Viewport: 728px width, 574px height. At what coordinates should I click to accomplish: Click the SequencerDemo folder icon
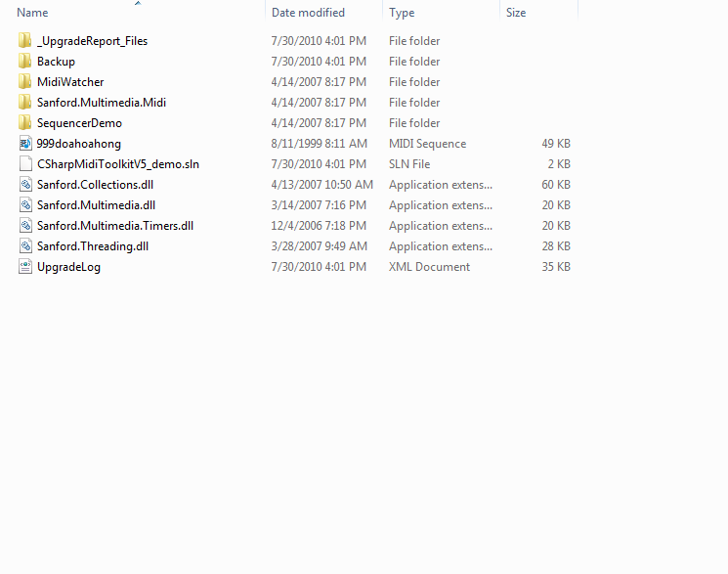25,122
